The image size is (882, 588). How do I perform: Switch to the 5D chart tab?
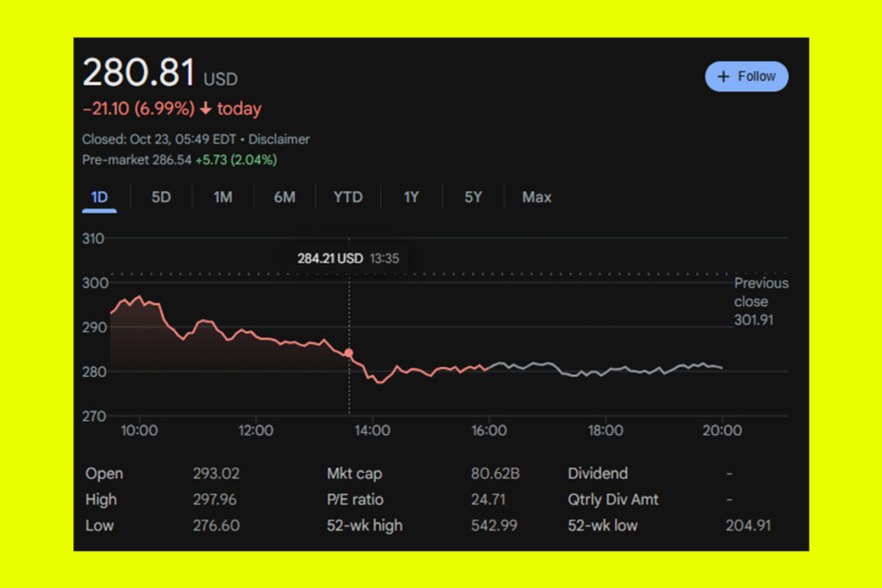160,197
